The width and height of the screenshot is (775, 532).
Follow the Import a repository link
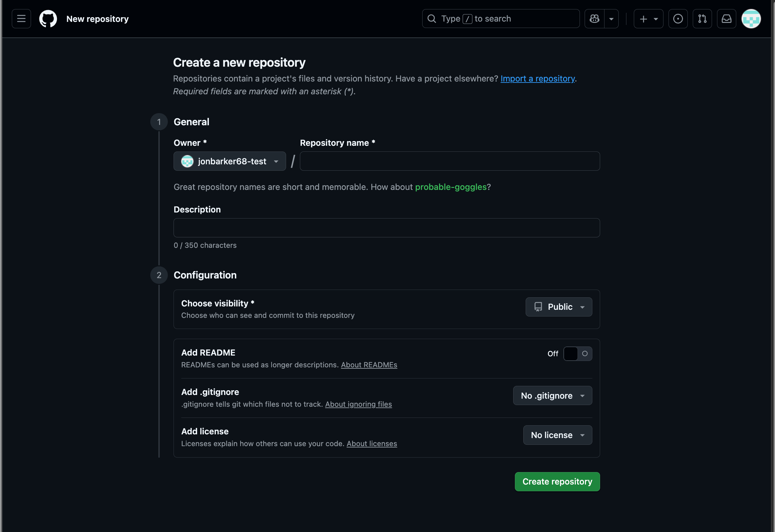click(x=537, y=78)
